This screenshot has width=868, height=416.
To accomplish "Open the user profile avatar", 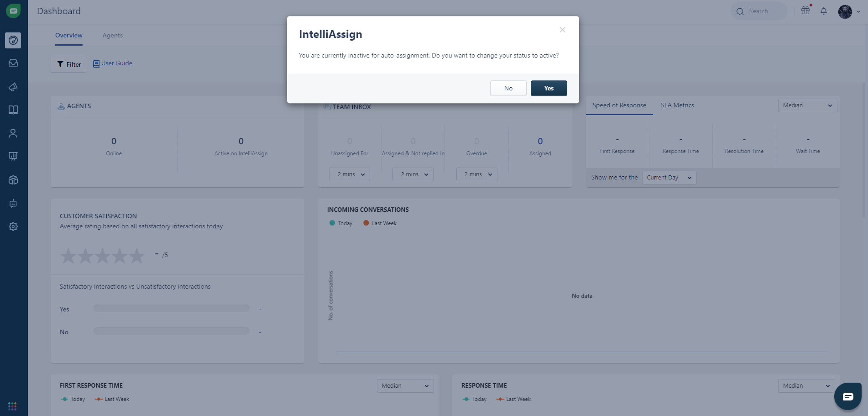I will click(845, 11).
